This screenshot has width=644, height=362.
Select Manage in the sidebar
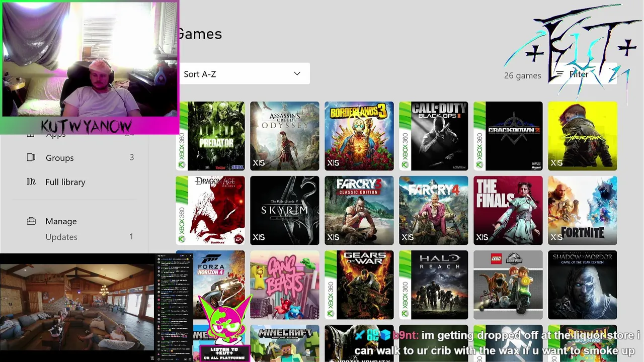[61, 221]
